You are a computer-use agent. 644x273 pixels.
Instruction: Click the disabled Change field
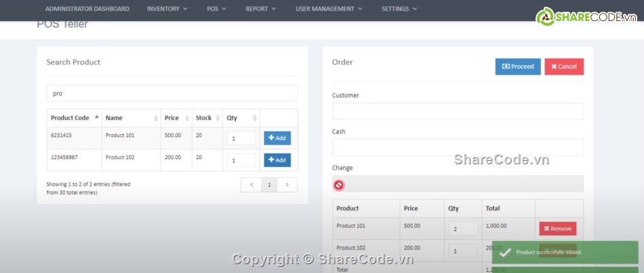(x=458, y=183)
